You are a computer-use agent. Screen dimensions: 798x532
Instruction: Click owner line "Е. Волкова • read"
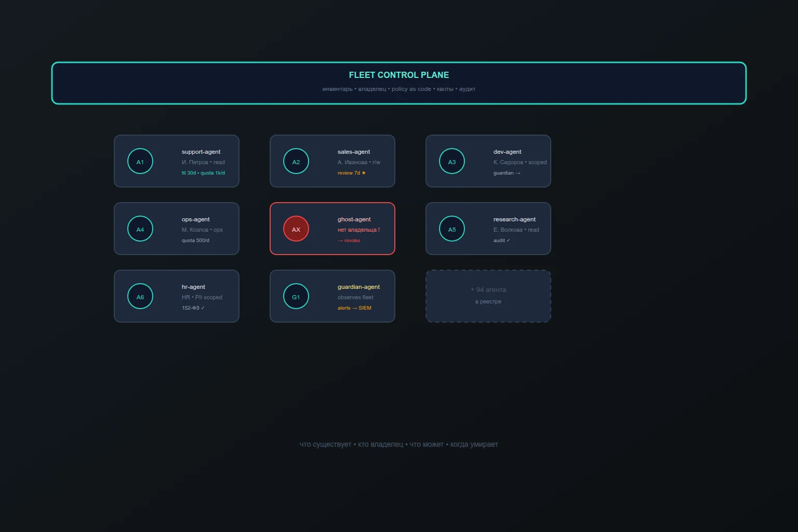tap(516, 230)
